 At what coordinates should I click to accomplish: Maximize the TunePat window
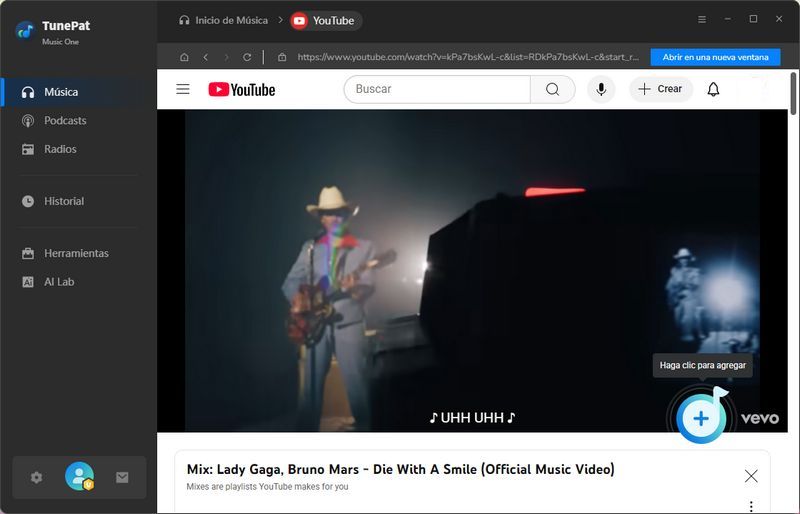753,19
